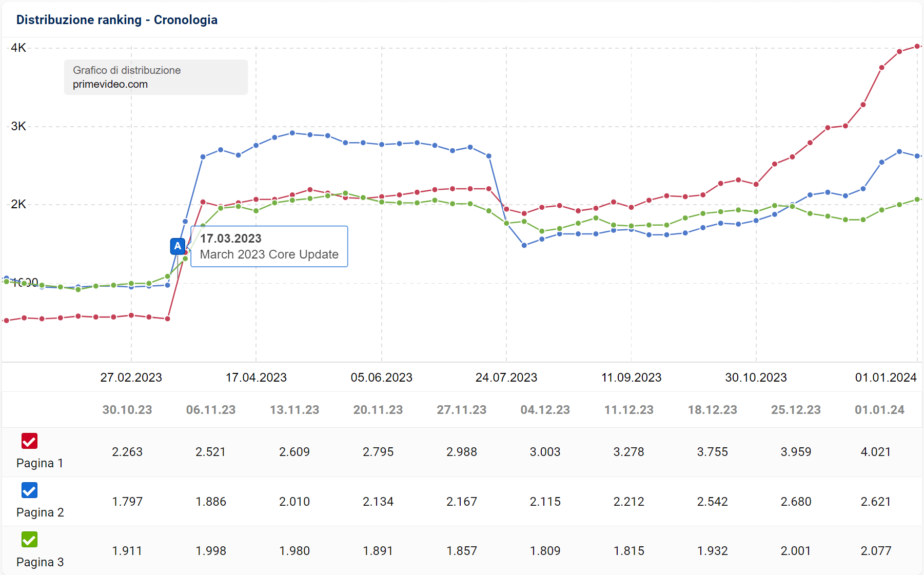The width and height of the screenshot is (924, 575).
Task: Click the 3K y-axis label
Action: [x=18, y=126]
